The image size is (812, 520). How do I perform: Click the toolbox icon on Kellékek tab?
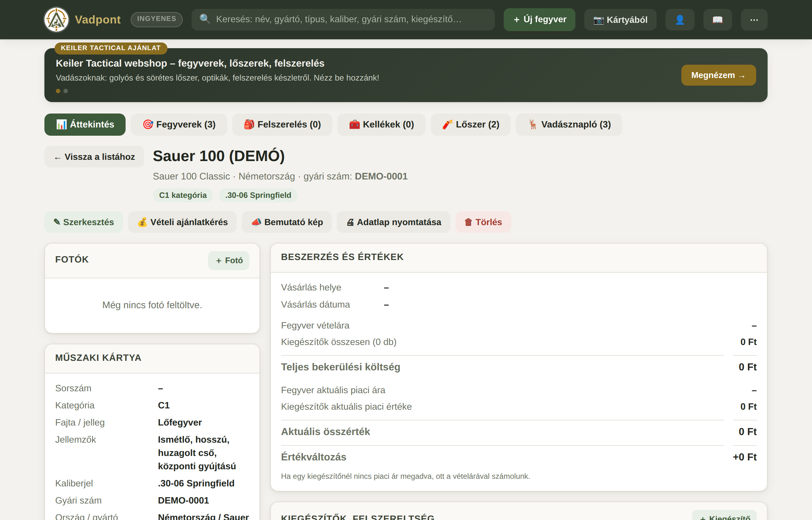(x=354, y=124)
